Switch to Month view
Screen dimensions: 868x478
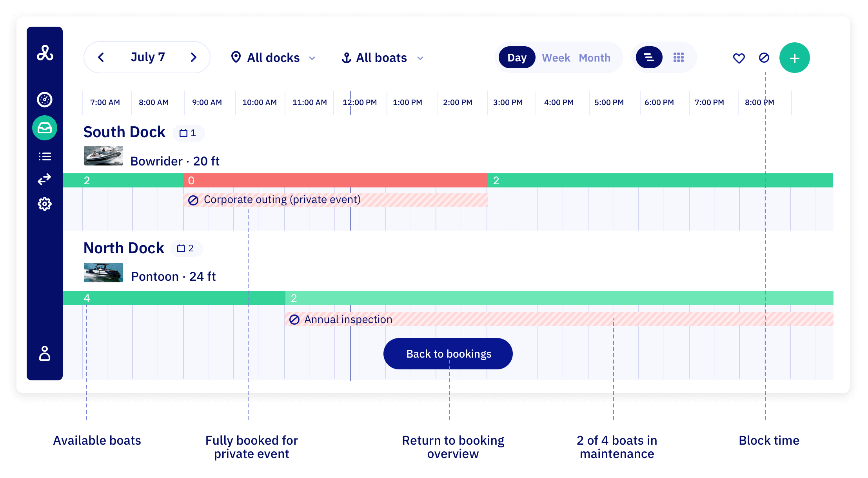click(x=594, y=57)
